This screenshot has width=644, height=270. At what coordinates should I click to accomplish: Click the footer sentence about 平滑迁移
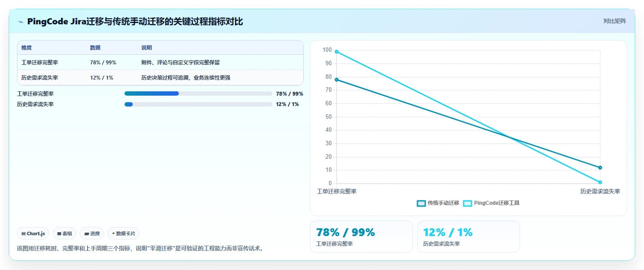point(140,249)
